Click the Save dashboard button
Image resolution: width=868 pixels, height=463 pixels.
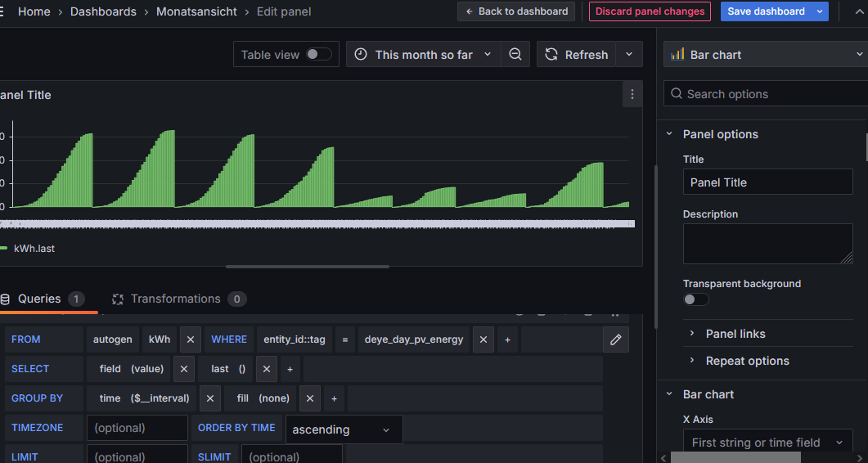[766, 11]
